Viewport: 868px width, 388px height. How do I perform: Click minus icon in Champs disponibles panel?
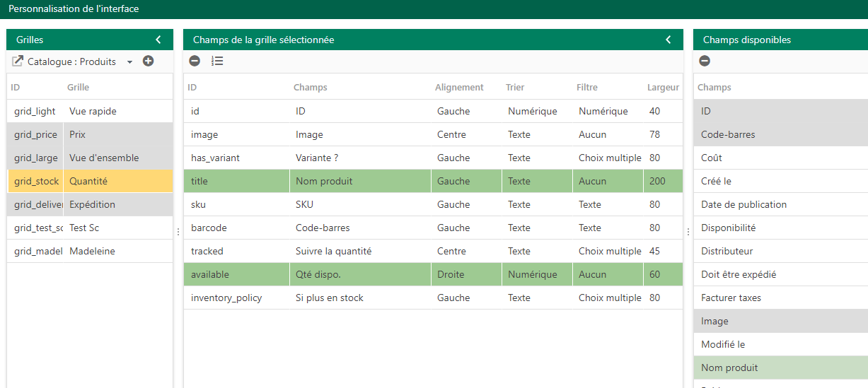coord(705,61)
